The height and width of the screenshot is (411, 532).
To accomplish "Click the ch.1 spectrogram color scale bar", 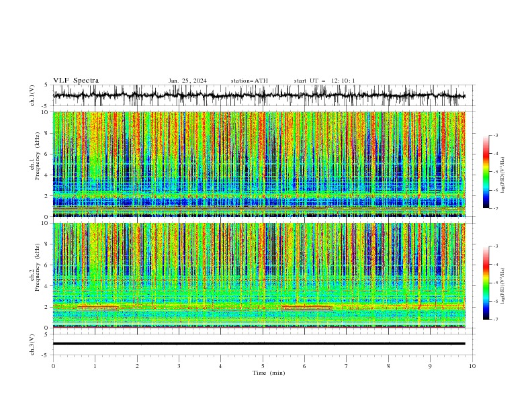I will click(486, 172).
